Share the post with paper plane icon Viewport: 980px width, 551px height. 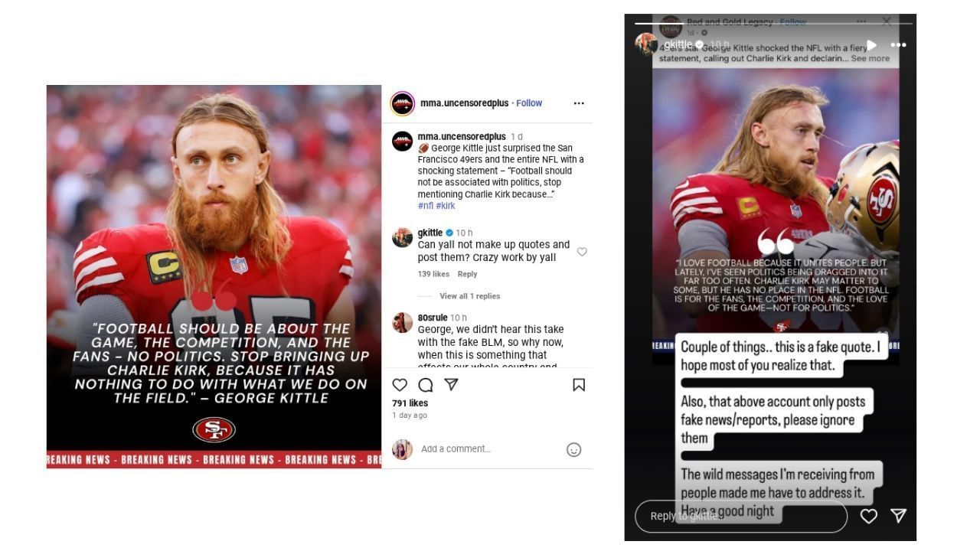[x=452, y=385]
